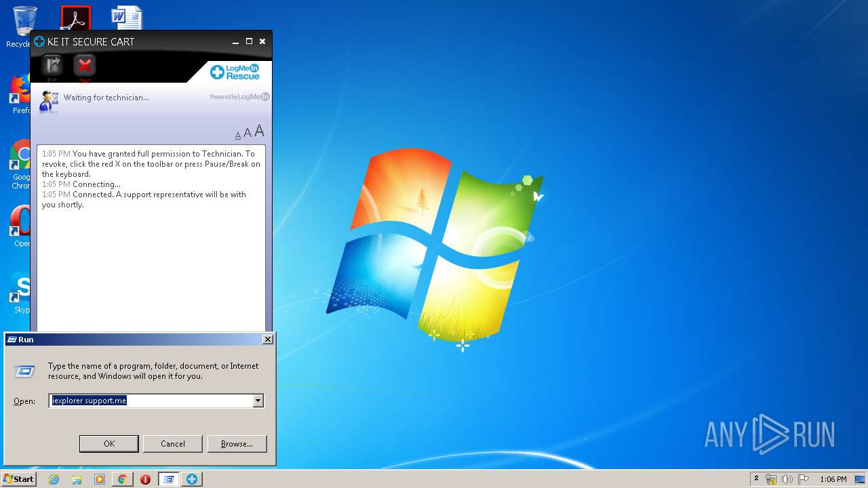868x488 pixels.
Task: Show hidden tray icons arrow
Action: [x=756, y=479]
